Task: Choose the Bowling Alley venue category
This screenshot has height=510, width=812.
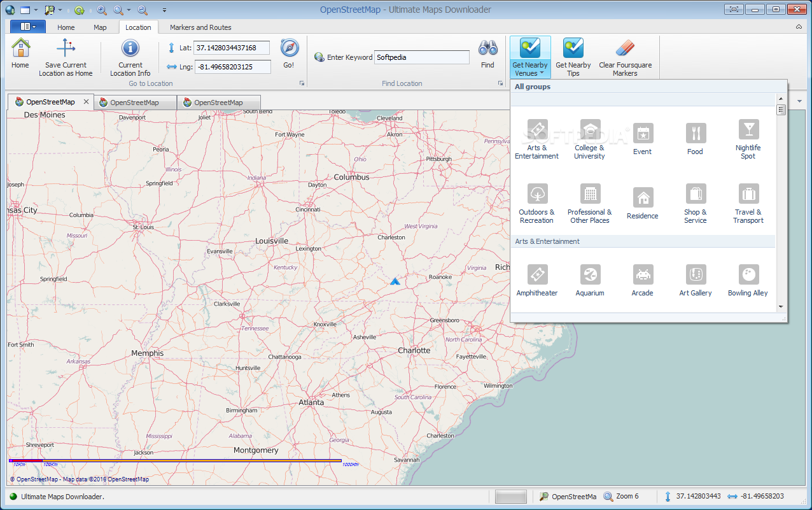Action: (748, 281)
